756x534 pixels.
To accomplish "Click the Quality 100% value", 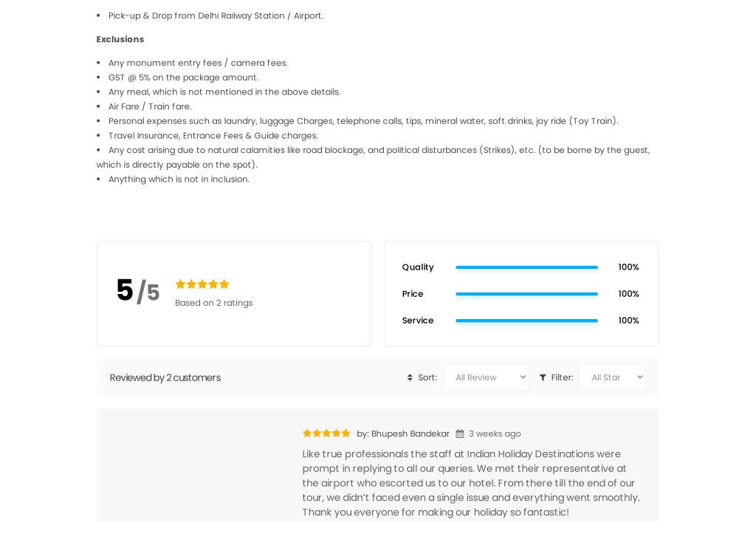I will pyautogui.click(x=629, y=267).
